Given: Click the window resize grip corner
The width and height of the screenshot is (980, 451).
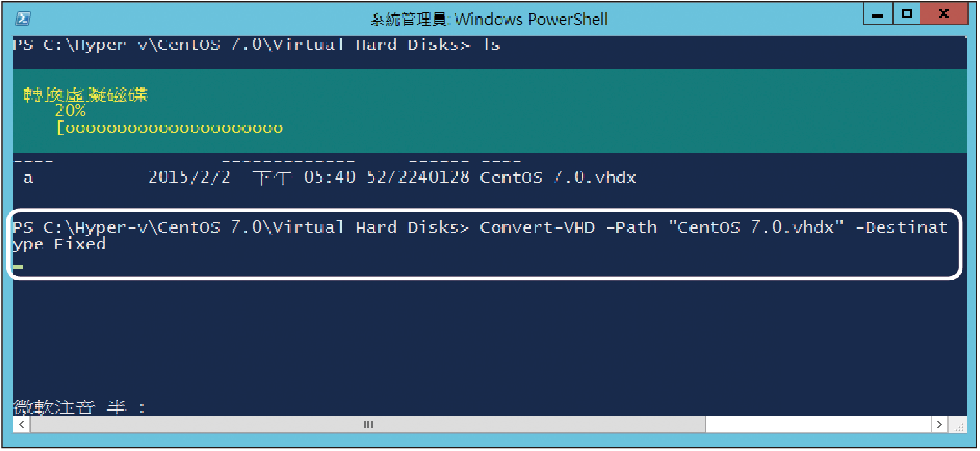Looking at the screenshot, I should 957,425.
